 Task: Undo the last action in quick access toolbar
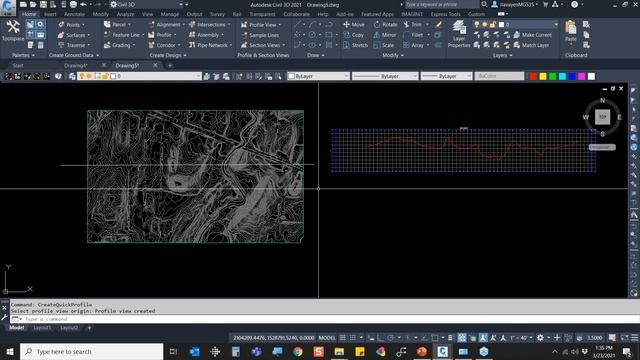pos(84,4)
